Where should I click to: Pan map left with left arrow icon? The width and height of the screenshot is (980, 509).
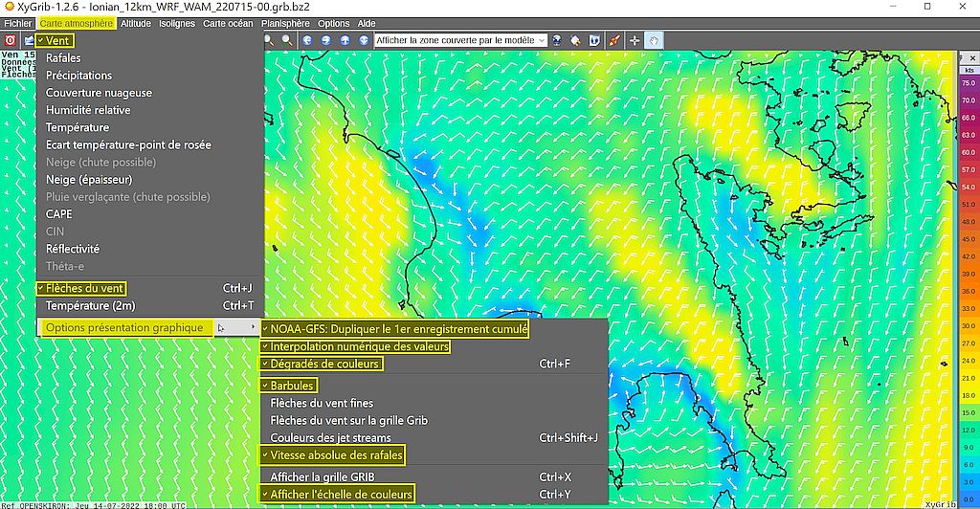tap(307, 41)
